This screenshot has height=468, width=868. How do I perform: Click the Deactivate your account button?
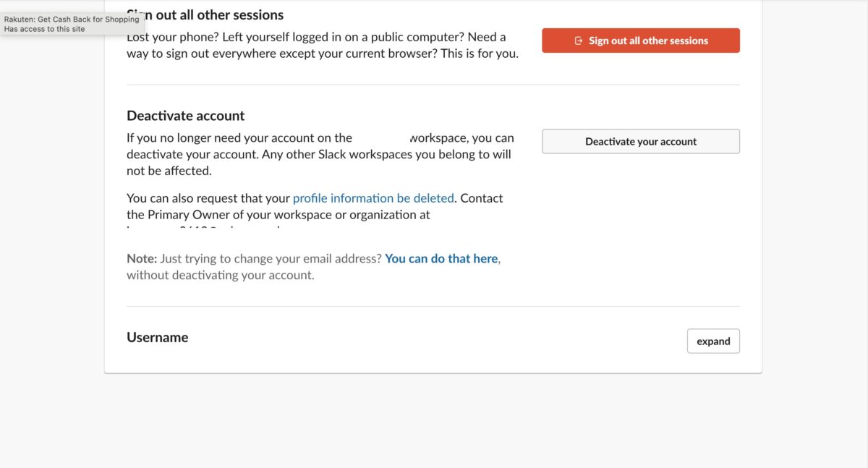click(641, 142)
